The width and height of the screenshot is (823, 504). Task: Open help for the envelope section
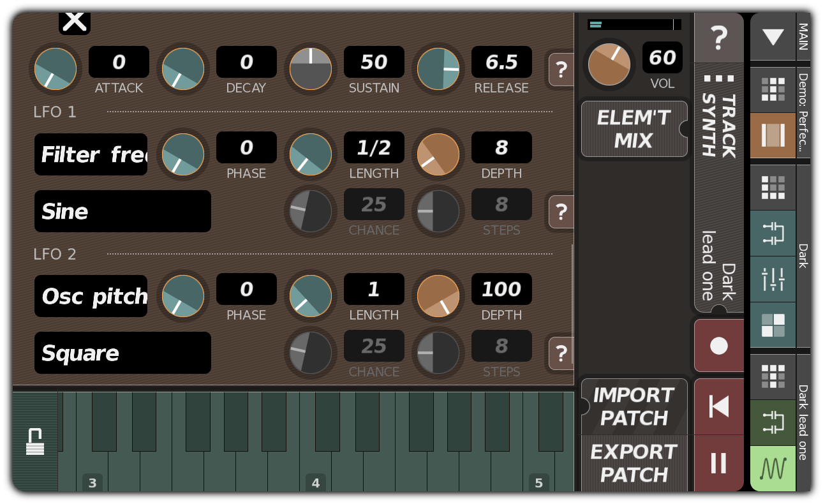point(561,70)
